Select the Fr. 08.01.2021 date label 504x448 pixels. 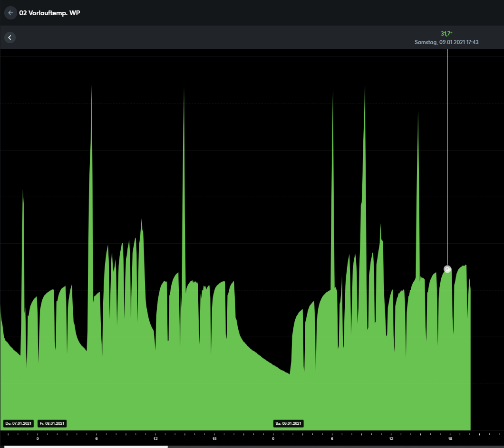(52, 423)
